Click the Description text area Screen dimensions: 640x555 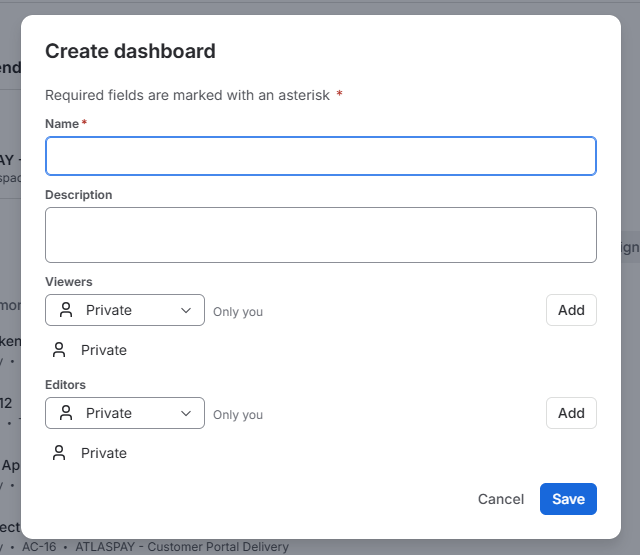[x=321, y=235]
